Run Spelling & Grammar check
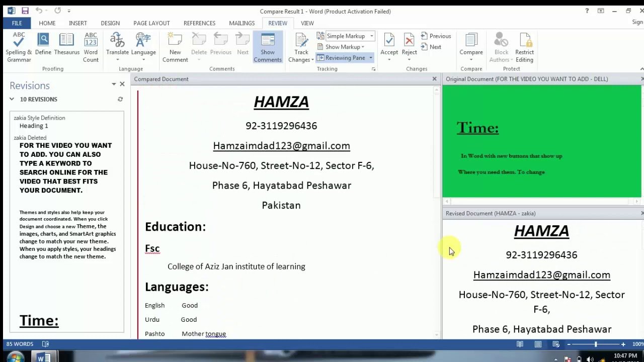This screenshot has width=644, height=362. click(19, 48)
